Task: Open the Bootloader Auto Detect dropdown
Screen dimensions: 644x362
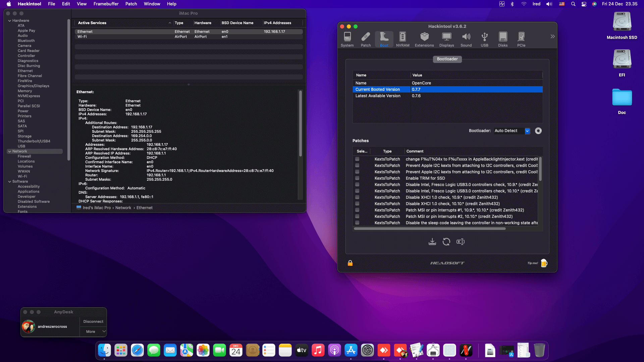Action: (512, 131)
